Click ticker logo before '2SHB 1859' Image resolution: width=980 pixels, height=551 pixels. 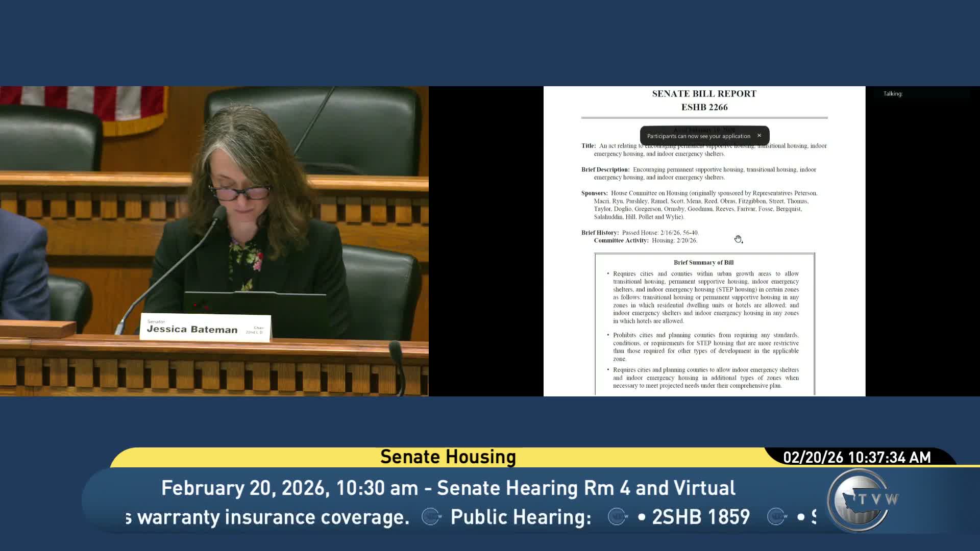tap(618, 517)
